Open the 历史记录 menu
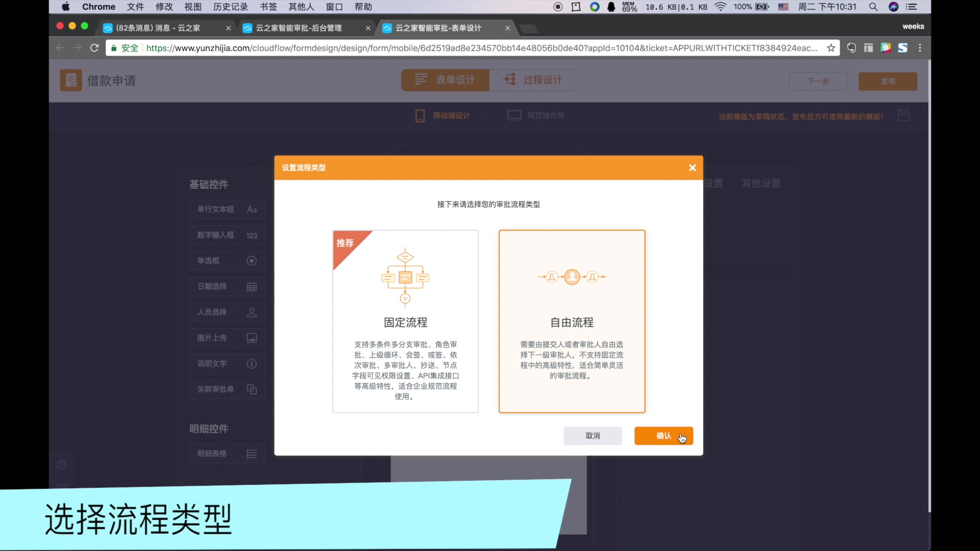This screenshot has height=551, width=980. click(x=230, y=7)
